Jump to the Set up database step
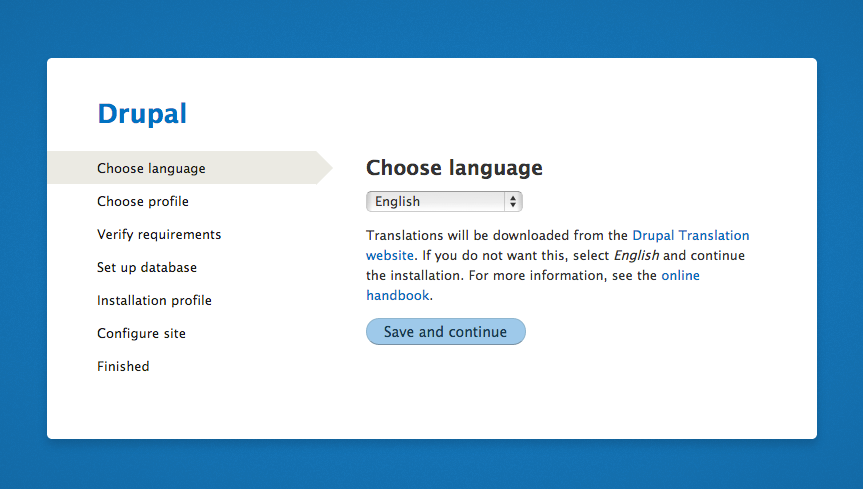This screenshot has height=489, width=863. (x=147, y=267)
